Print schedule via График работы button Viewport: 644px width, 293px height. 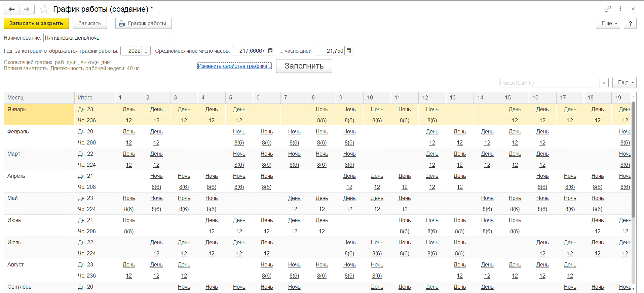(143, 24)
